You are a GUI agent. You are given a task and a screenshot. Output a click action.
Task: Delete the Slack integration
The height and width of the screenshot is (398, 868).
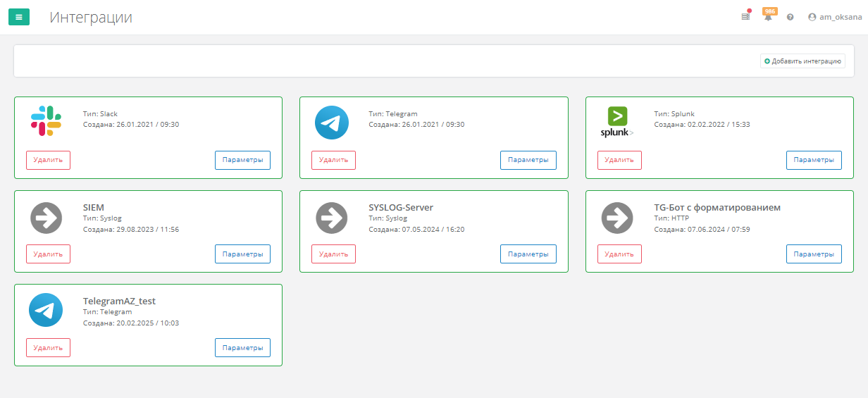point(48,160)
